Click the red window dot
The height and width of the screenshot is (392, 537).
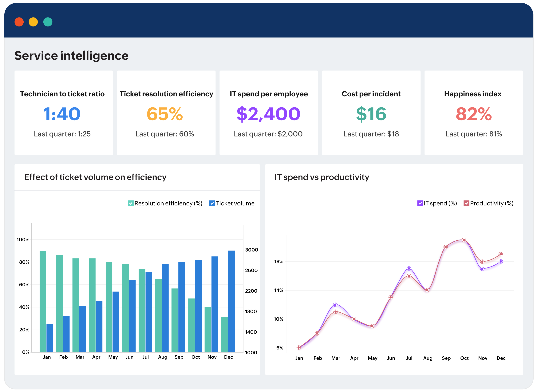point(19,22)
